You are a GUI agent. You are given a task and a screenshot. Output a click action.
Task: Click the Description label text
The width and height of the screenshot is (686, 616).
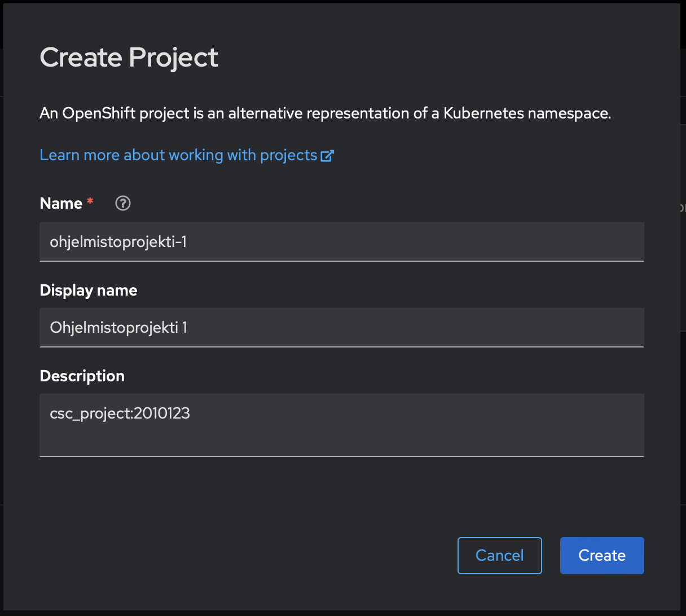(x=82, y=376)
